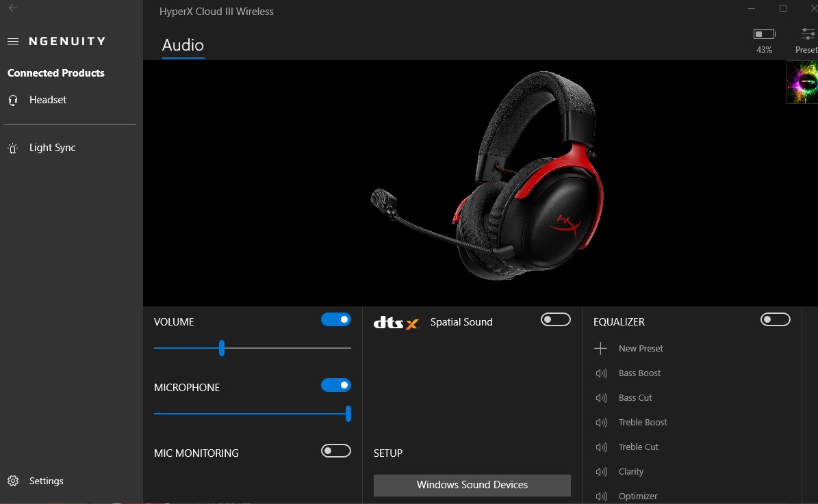Open Windows Sound Devices

[x=472, y=485]
